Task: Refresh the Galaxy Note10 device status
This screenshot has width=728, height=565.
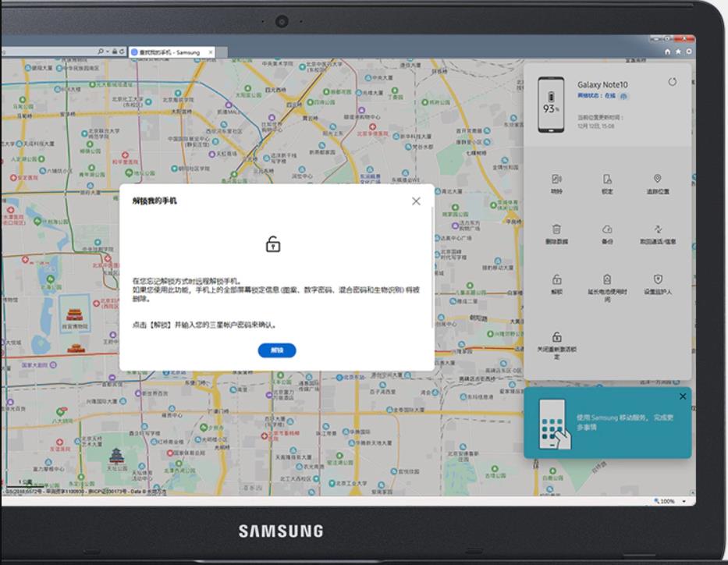Action: (672, 82)
